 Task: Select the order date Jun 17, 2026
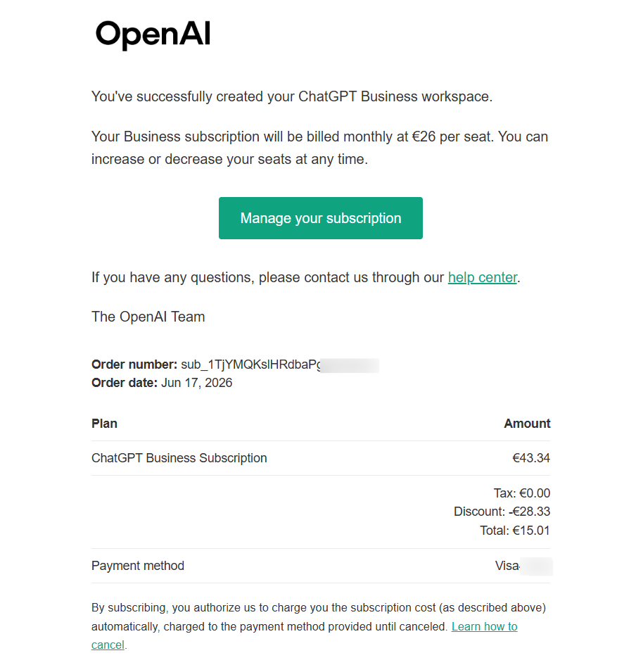point(197,383)
